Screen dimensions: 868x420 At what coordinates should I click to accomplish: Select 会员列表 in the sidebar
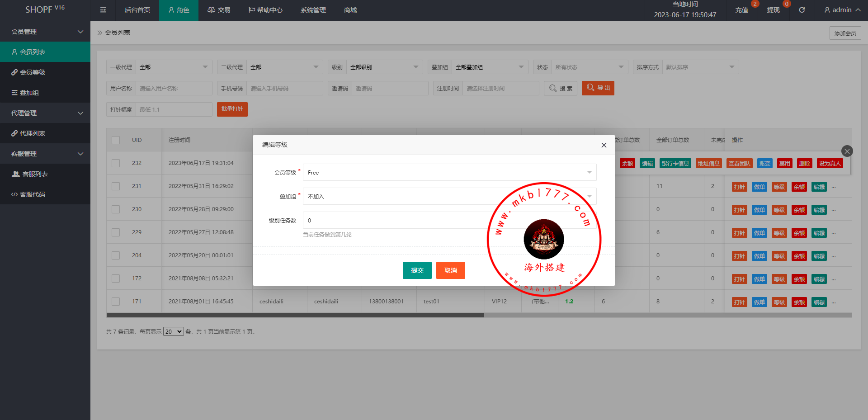click(45, 52)
